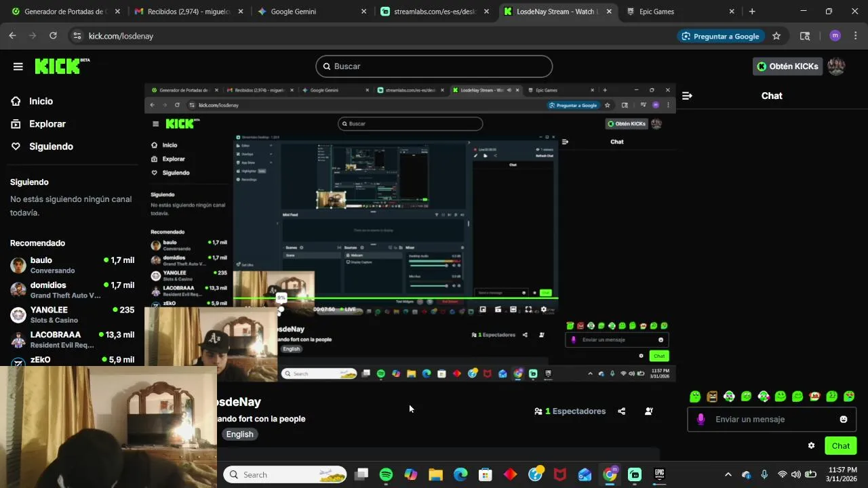The height and width of the screenshot is (488, 868).
Task: Open the Chrome side panel icon
Action: pos(805,36)
